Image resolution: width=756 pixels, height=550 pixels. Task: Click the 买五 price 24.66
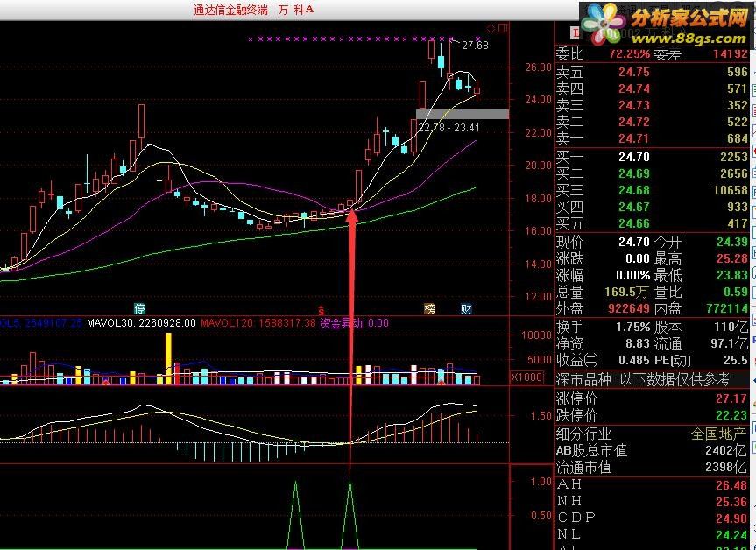pyautogui.click(x=634, y=223)
